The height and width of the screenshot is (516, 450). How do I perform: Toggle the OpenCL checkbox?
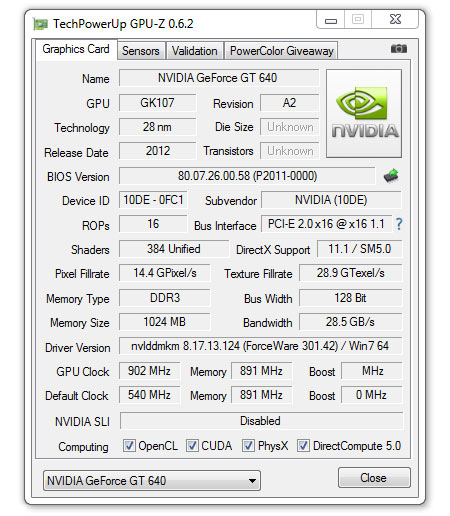pos(129,445)
